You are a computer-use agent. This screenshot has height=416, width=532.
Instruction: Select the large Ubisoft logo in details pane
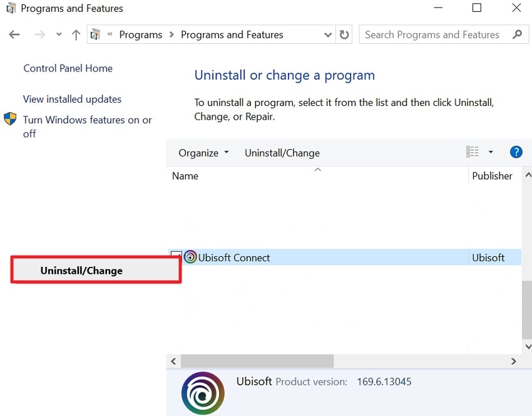[x=203, y=393]
